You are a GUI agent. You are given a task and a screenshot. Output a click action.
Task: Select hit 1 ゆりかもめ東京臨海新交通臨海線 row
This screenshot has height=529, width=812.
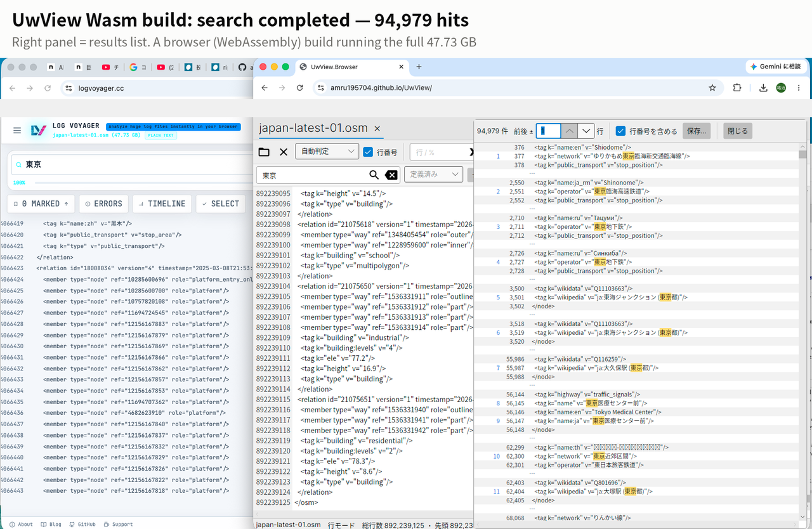click(x=636, y=156)
